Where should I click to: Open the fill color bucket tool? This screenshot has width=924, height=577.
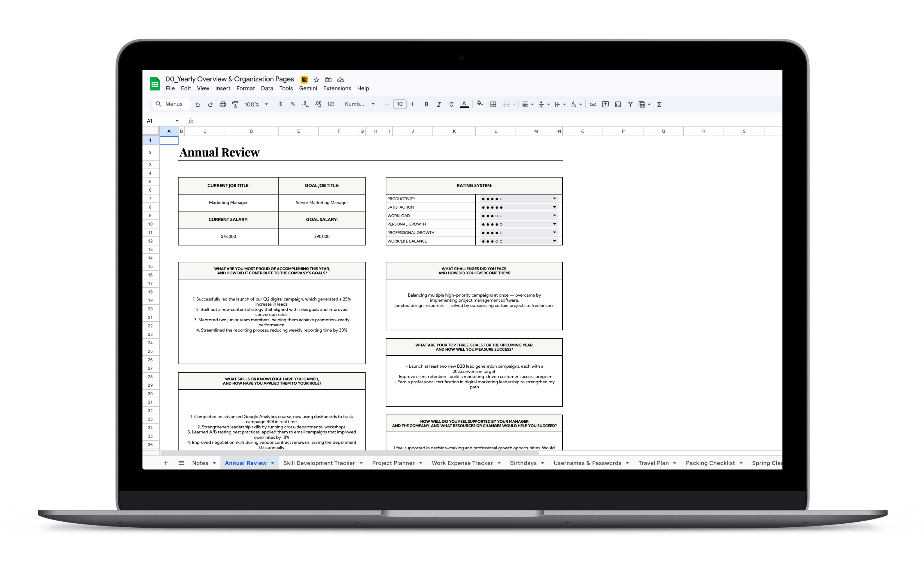[480, 104]
